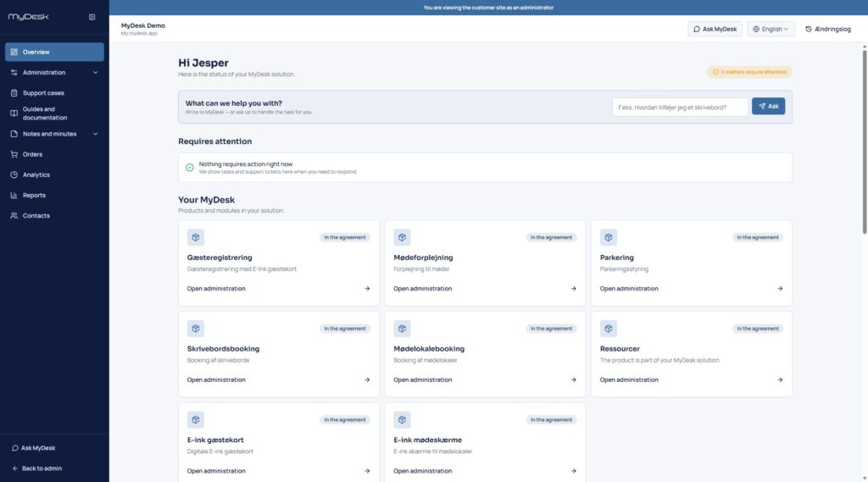Expand Notes and minutes chevron
The width and height of the screenshot is (868, 482).
point(95,134)
